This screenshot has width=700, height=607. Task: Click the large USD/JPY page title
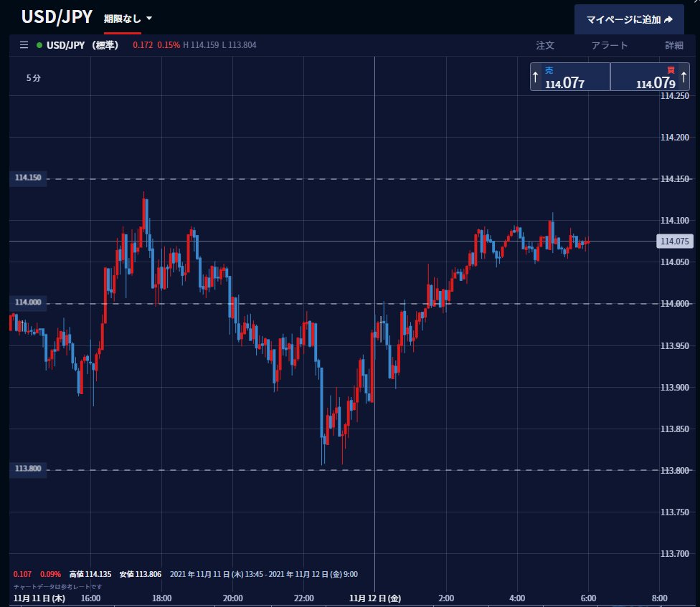click(x=57, y=17)
